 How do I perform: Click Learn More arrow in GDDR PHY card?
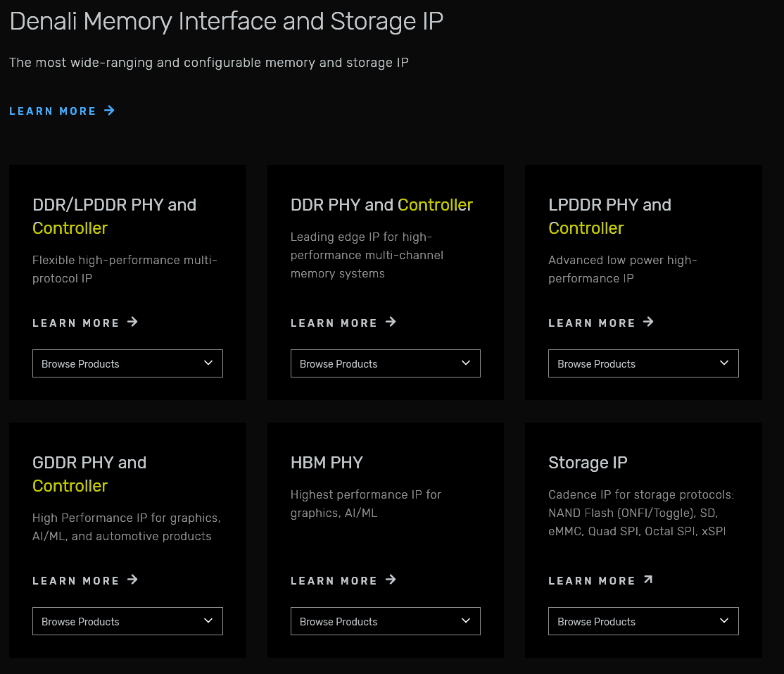132,580
